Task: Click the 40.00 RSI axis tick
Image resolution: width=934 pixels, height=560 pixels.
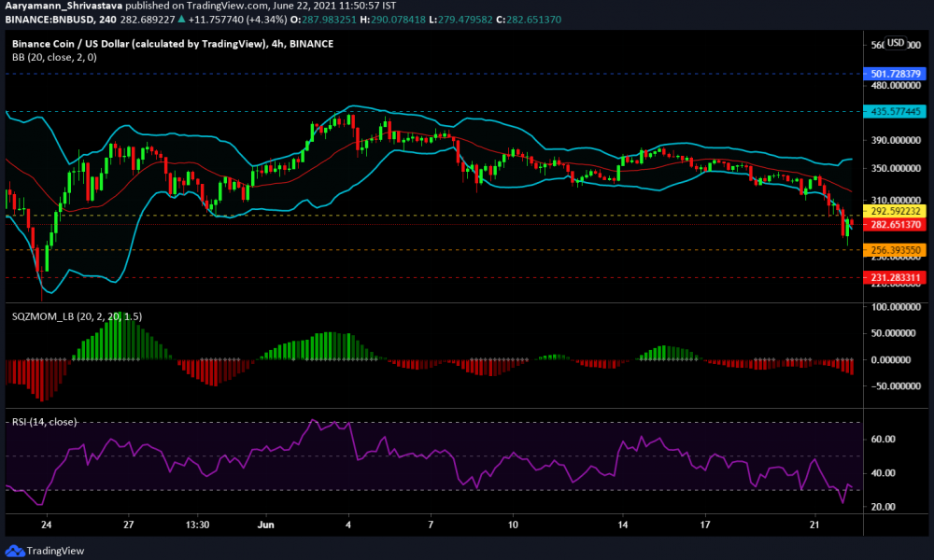Action: click(x=884, y=473)
